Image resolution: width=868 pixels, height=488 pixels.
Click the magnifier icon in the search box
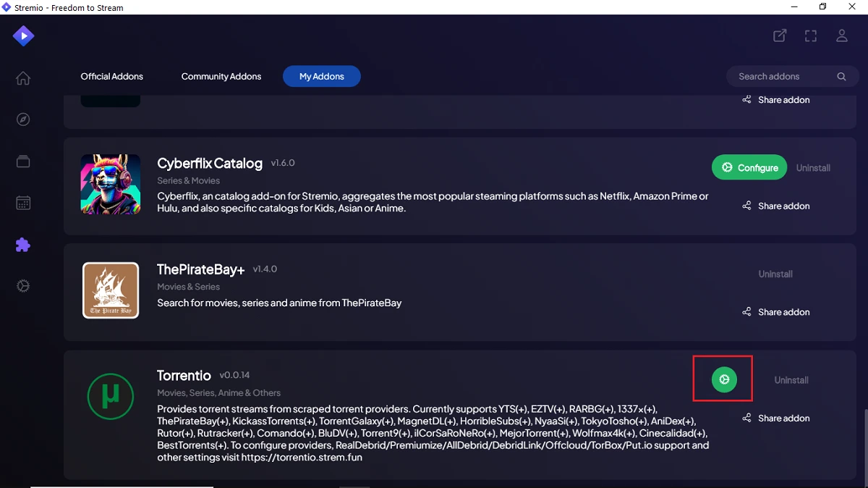841,76
